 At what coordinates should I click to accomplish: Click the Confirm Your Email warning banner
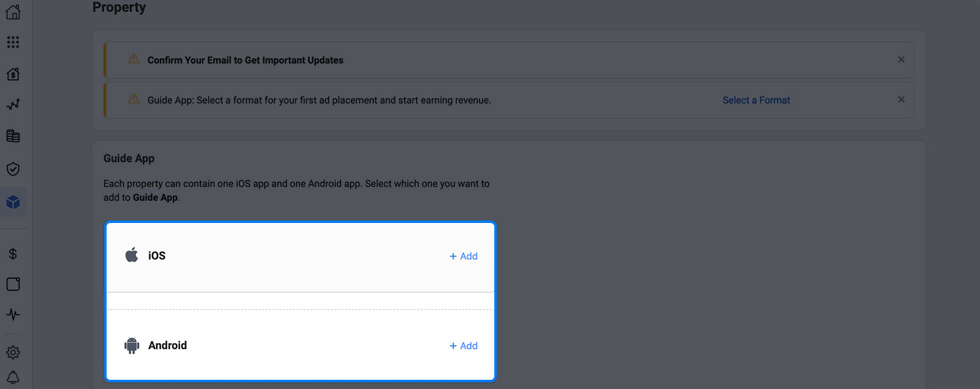click(509, 60)
